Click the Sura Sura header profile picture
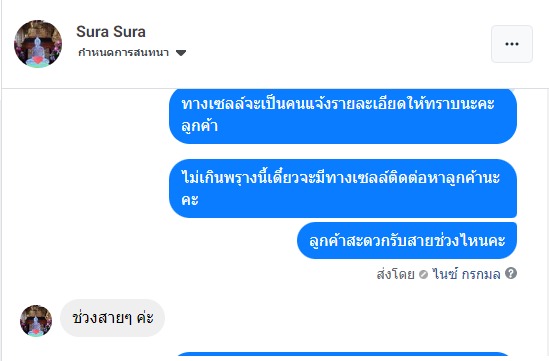 tap(38, 44)
